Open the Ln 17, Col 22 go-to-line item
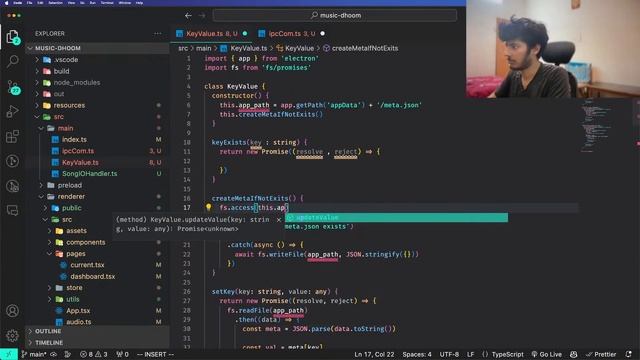This screenshot has width=640, height=360. coord(374,354)
